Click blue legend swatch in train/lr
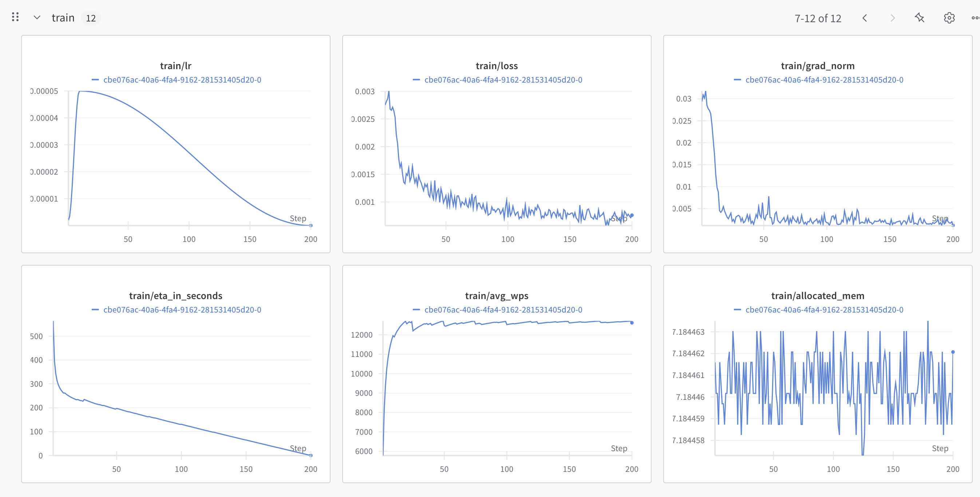The width and height of the screenshot is (980, 497). (95, 80)
